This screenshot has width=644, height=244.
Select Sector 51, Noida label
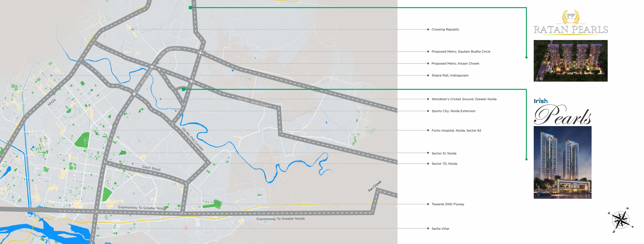444,153
